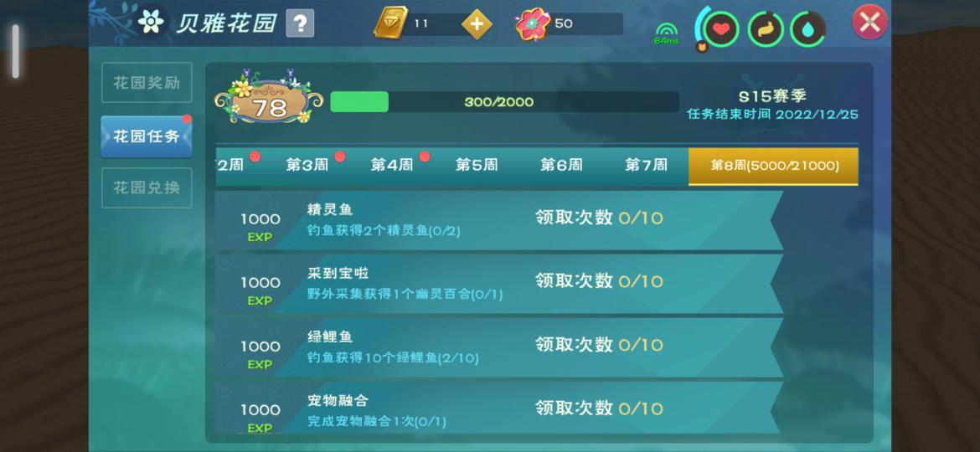Click the green network signal indicator
Image resolution: width=980 pixels, height=452 pixels.
point(666,33)
